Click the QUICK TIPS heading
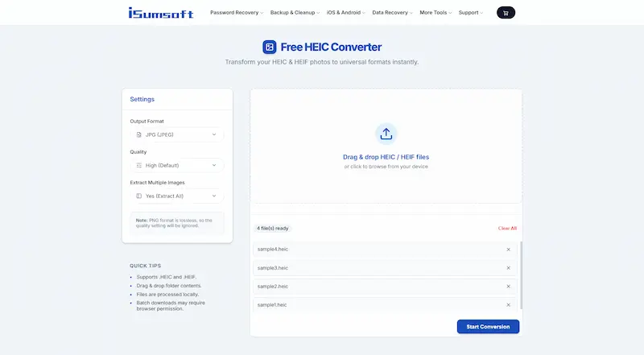The height and width of the screenshot is (355, 644). (146, 266)
